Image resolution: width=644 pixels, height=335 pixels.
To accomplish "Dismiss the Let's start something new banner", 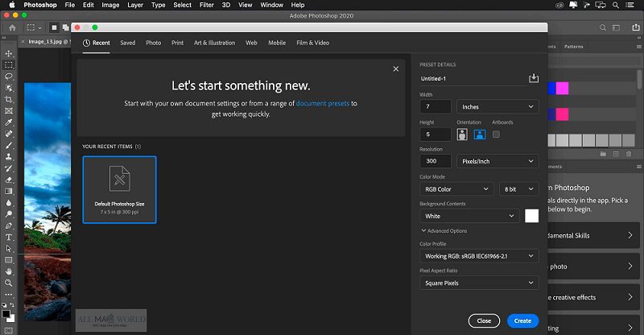I will click(x=395, y=69).
